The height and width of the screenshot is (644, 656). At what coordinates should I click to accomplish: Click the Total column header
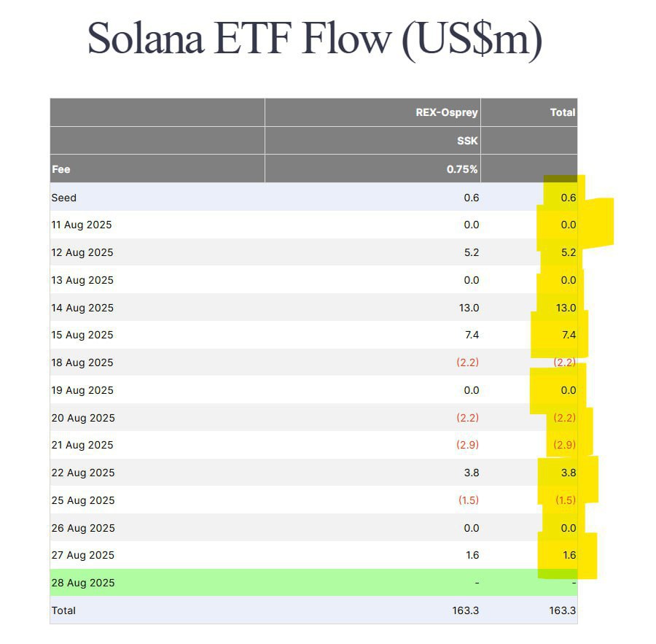coord(563,112)
